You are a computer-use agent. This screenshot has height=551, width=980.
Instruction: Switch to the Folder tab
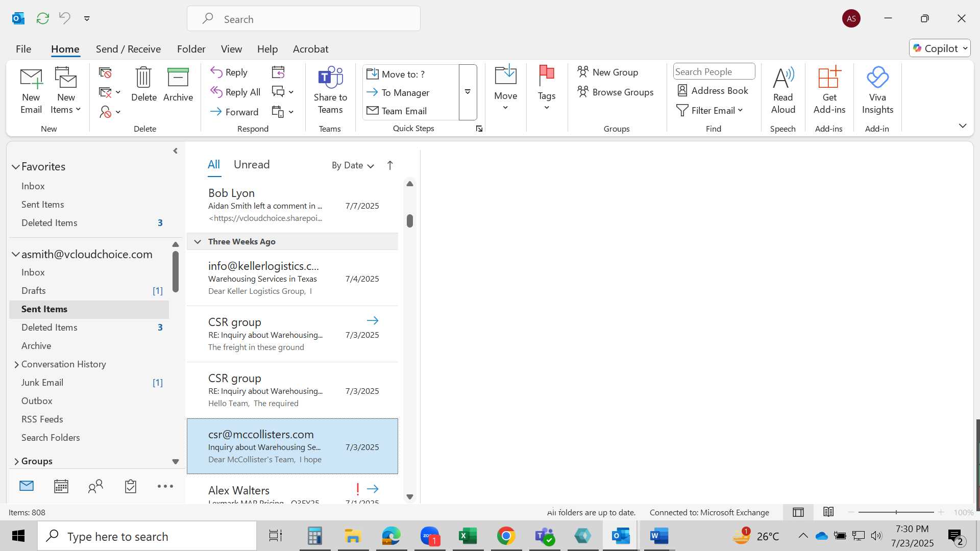(191, 49)
